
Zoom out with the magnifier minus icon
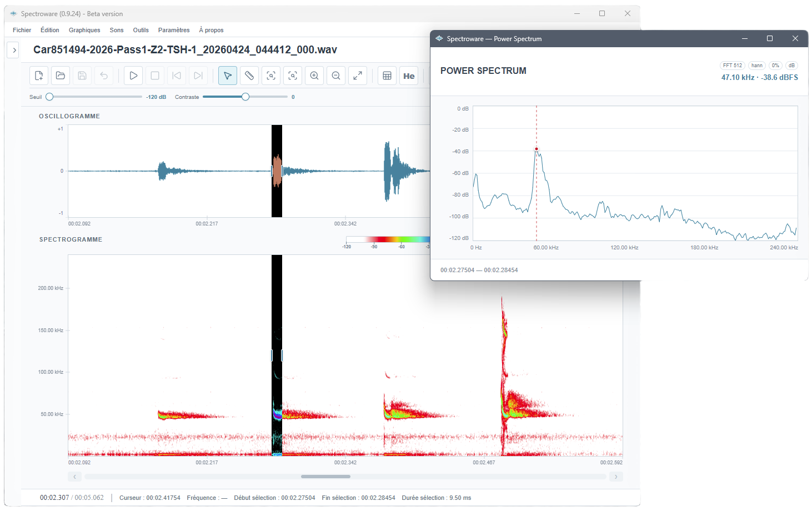(x=336, y=76)
